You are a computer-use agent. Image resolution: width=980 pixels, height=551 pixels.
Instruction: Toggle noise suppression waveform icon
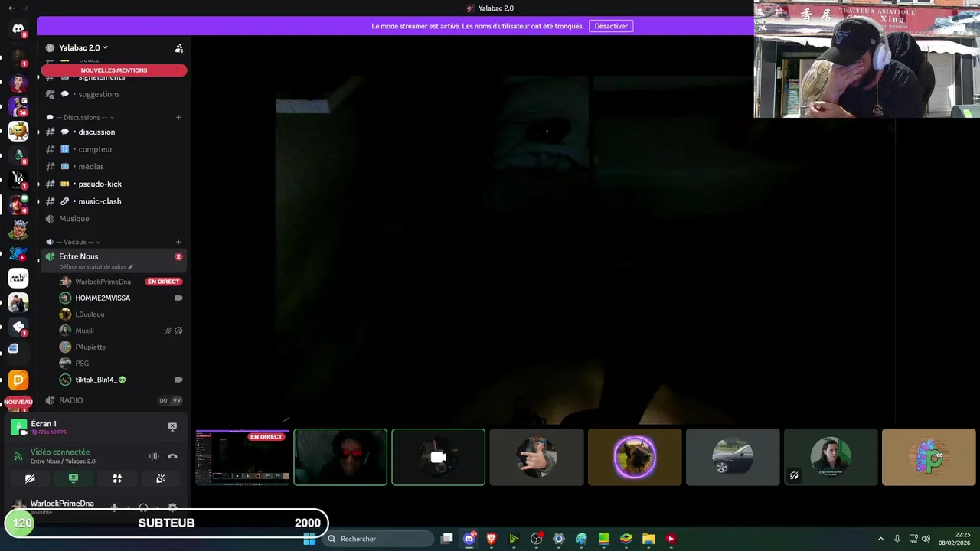pos(154,456)
